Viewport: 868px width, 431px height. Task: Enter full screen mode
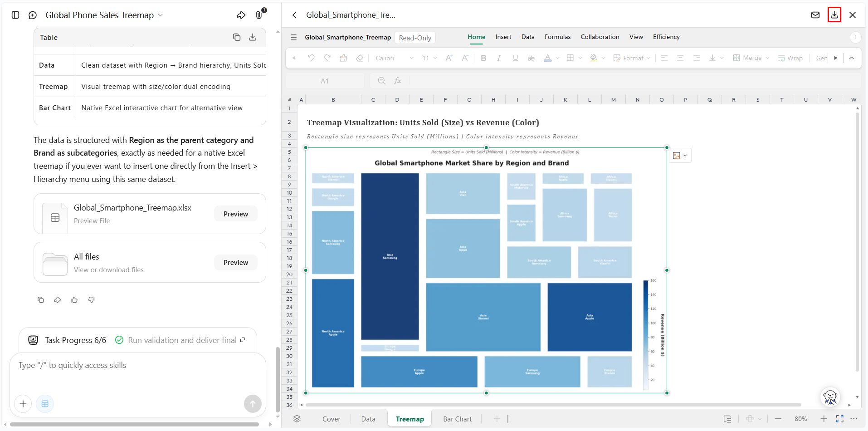point(840,419)
